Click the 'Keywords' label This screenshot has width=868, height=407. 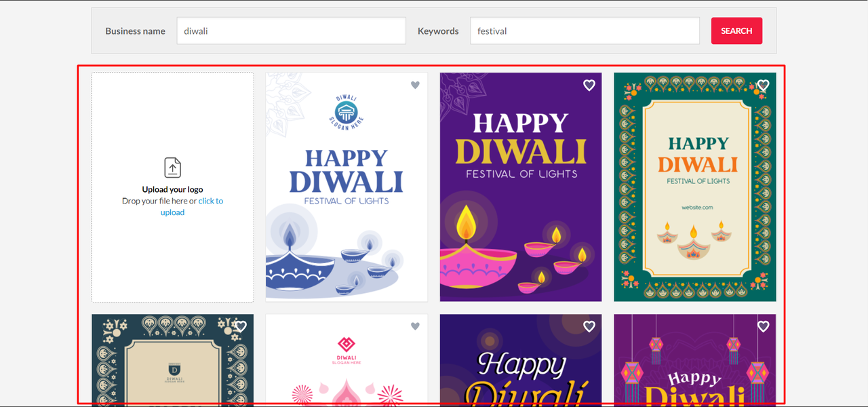pyautogui.click(x=438, y=31)
